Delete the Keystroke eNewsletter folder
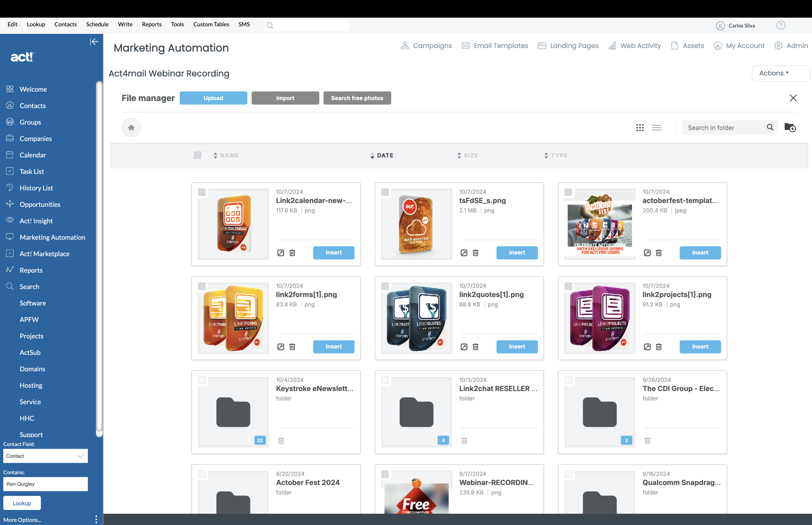This screenshot has width=812, height=525. click(x=281, y=441)
